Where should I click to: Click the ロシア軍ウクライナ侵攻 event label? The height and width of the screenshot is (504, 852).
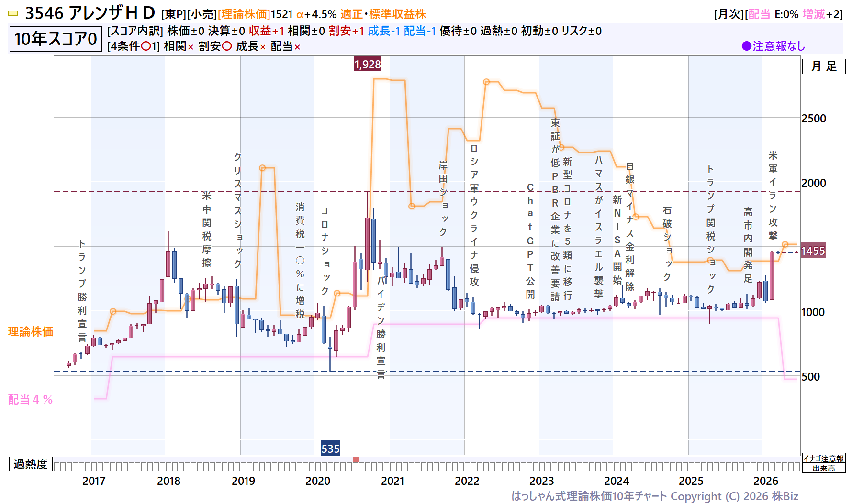click(x=474, y=215)
